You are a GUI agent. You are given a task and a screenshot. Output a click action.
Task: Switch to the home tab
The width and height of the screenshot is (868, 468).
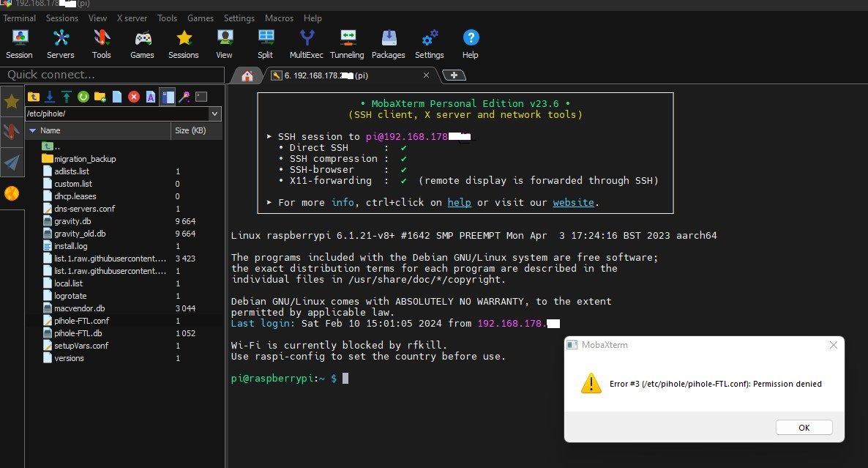tap(247, 75)
